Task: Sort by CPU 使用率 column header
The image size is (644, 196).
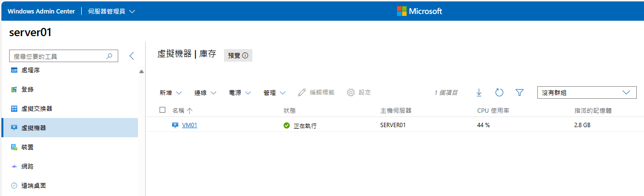Action: pos(493,111)
